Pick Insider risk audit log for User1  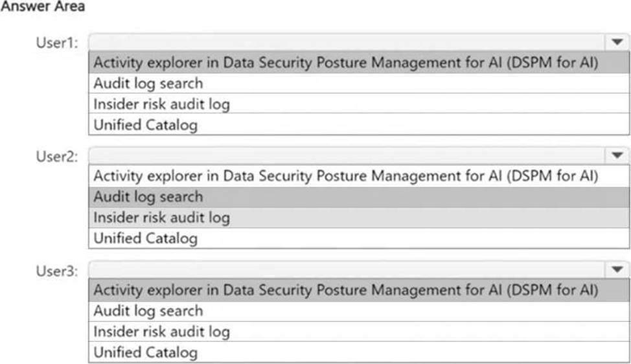click(161, 104)
